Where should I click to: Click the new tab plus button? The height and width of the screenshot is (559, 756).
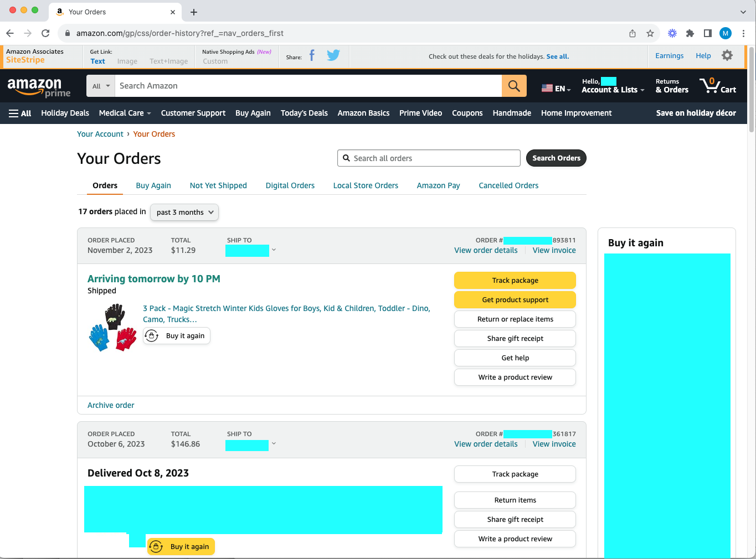194,12
